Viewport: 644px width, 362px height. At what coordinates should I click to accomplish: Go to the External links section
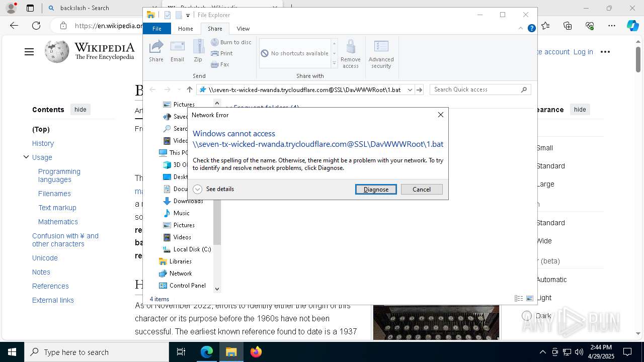pyautogui.click(x=53, y=300)
